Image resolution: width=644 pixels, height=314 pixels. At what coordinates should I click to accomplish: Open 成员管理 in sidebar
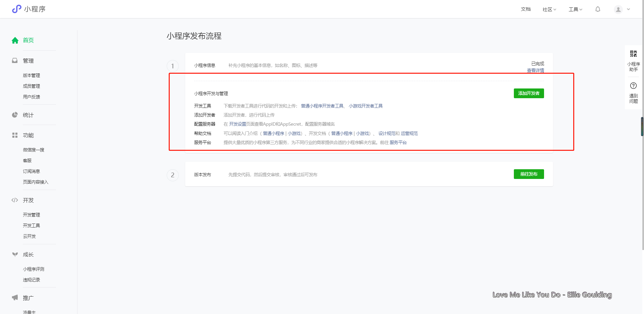click(32, 86)
